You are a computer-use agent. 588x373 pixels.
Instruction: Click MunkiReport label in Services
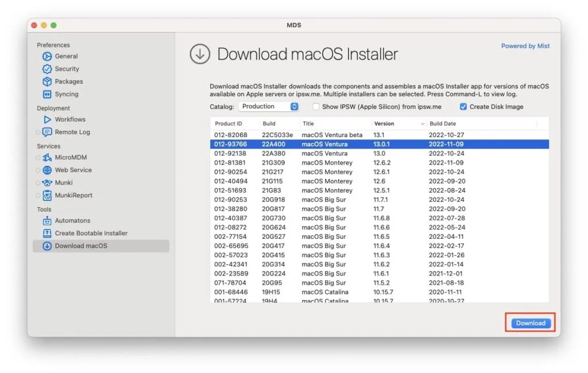(x=73, y=195)
